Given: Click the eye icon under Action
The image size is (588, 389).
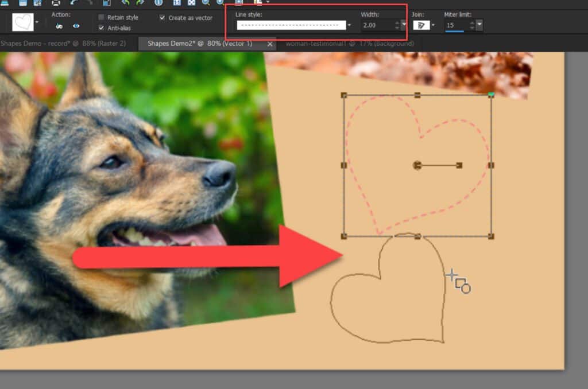Looking at the screenshot, I should 76,26.
